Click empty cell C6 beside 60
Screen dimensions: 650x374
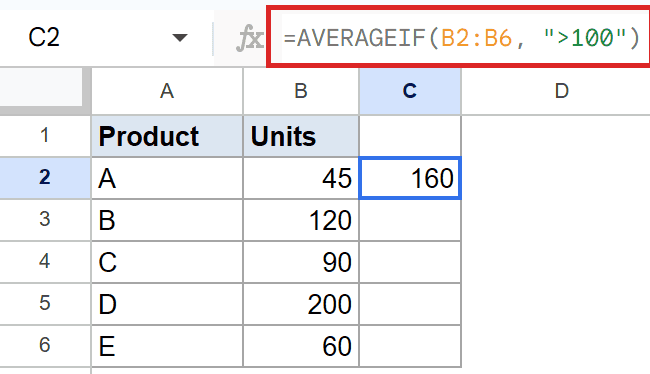[x=410, y=346]
